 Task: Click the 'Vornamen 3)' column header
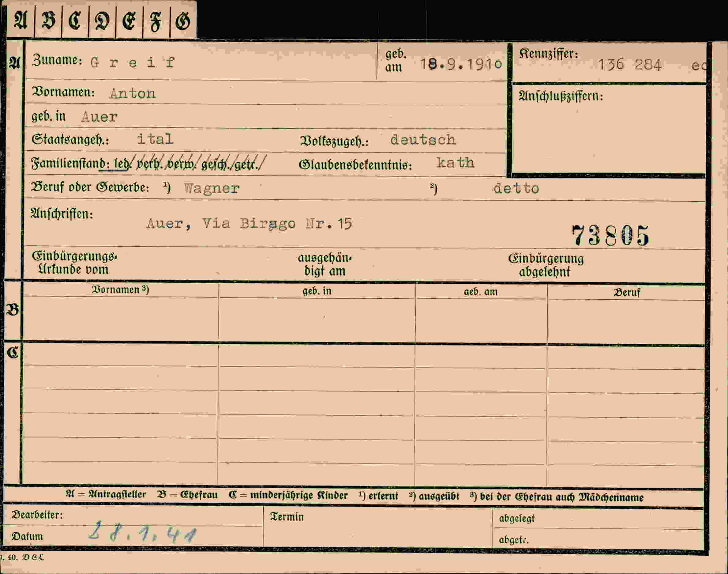(120, 290)
